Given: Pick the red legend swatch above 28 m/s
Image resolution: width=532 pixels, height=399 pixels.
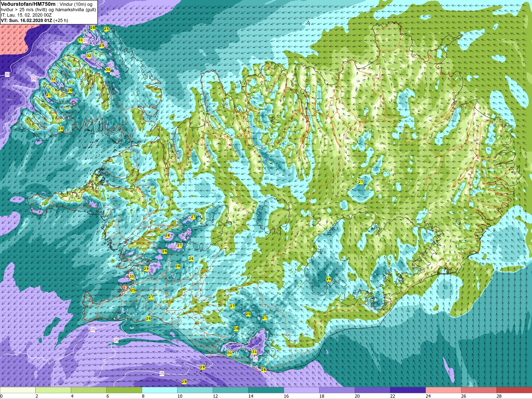Looking at the screenshot, I should click(x=514, y=390).
